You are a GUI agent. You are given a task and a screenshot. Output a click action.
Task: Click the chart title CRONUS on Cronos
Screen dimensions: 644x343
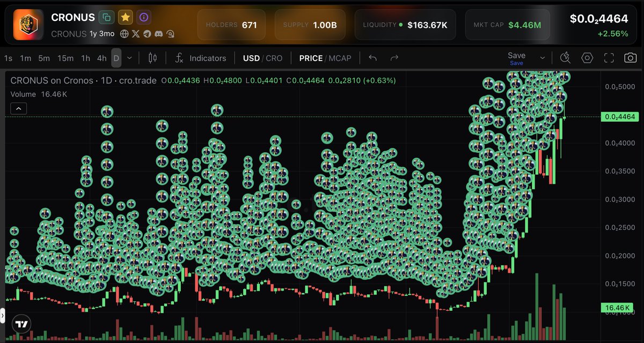coord(53,80)
